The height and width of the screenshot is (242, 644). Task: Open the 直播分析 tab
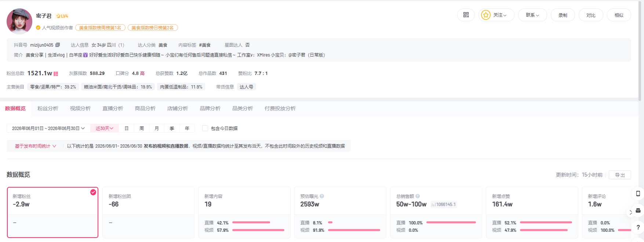click(x=113, y=108)
